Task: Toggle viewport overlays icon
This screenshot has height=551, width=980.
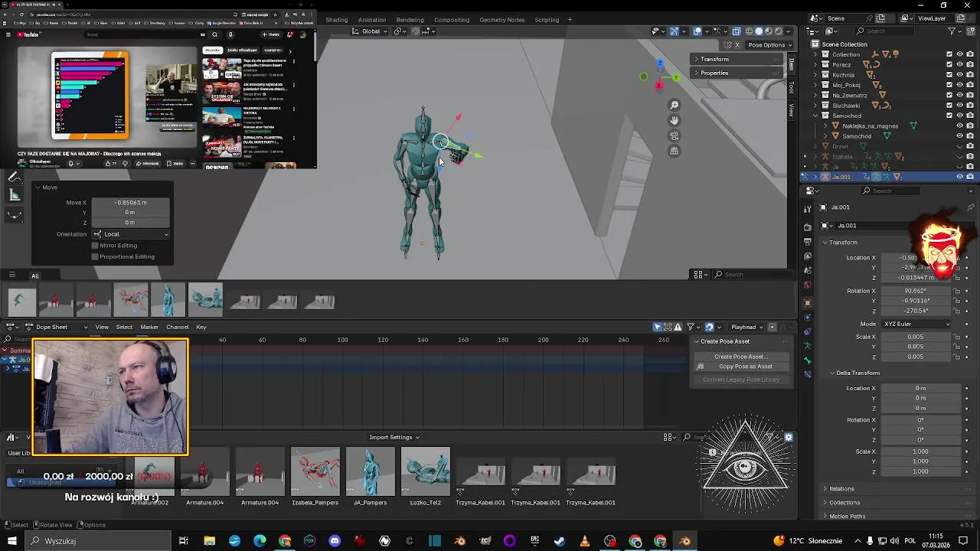Action: (697, 31)
